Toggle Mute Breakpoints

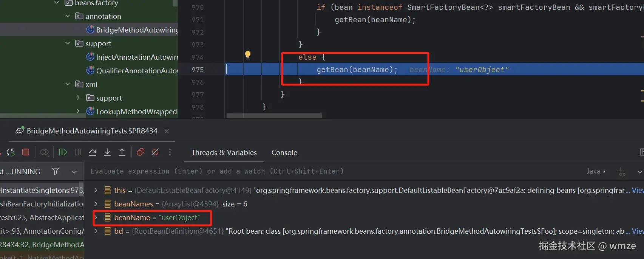pyautogui.click(x=155, y=152)
